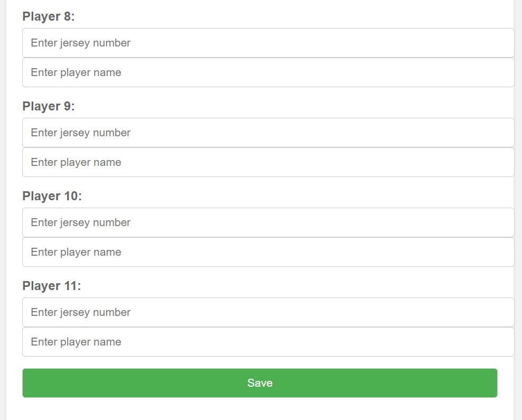Focus the Player 8 player name field
This screenshot has height=420, width=522.
pos(268,72)
